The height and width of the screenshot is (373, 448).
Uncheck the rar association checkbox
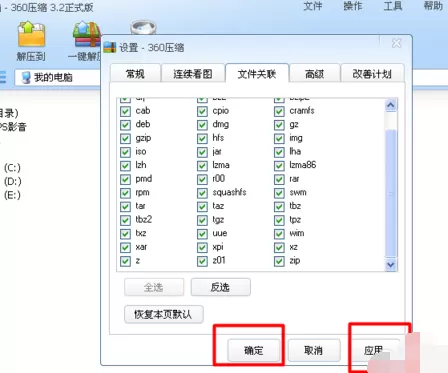(279, 179)
